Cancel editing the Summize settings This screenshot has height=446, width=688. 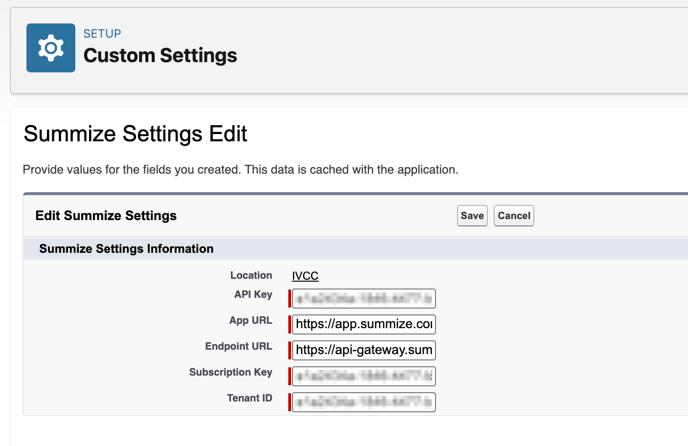coord(513,216)
